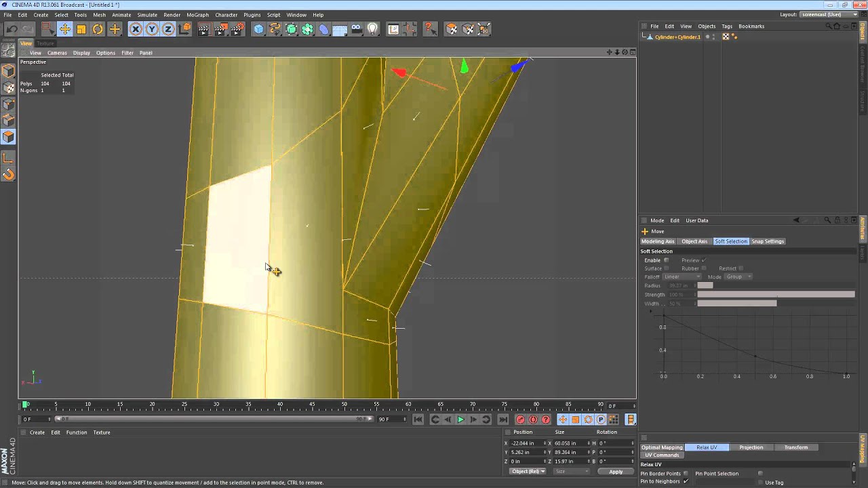Screen dimensions: 868x488
Task: Click the Axis tool L-shaped icon
Action: pos(8,158)
